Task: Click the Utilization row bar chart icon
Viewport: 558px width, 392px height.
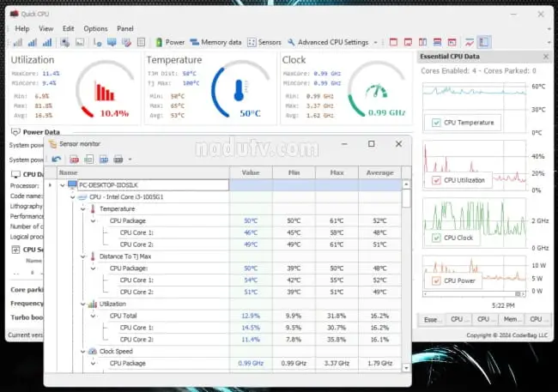Action: pos(93,304)
